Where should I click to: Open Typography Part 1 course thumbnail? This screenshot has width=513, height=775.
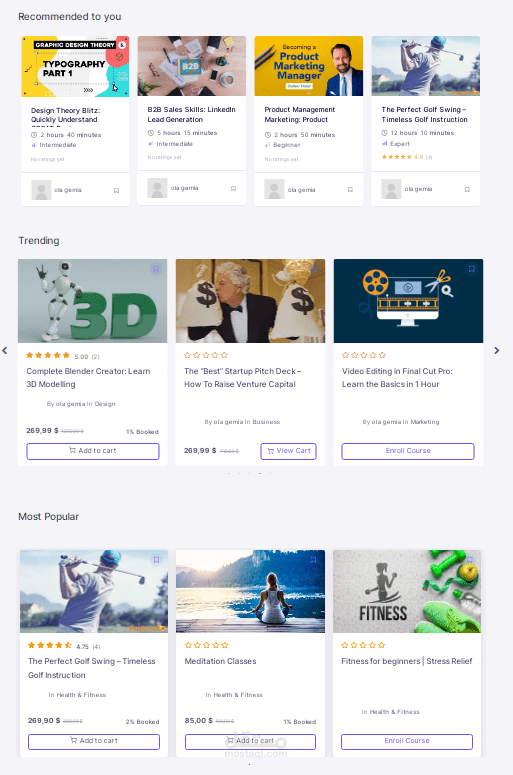click(75, 66)
